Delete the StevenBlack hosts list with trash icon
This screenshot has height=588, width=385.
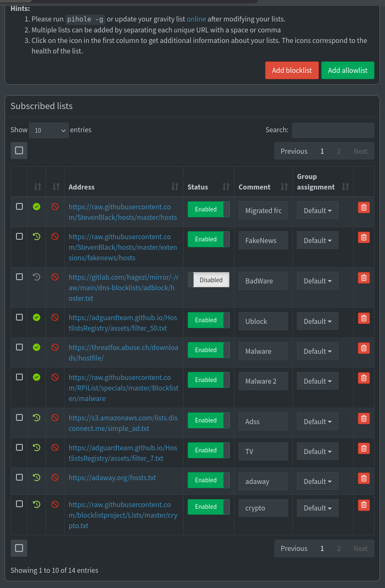click(364, 207)
